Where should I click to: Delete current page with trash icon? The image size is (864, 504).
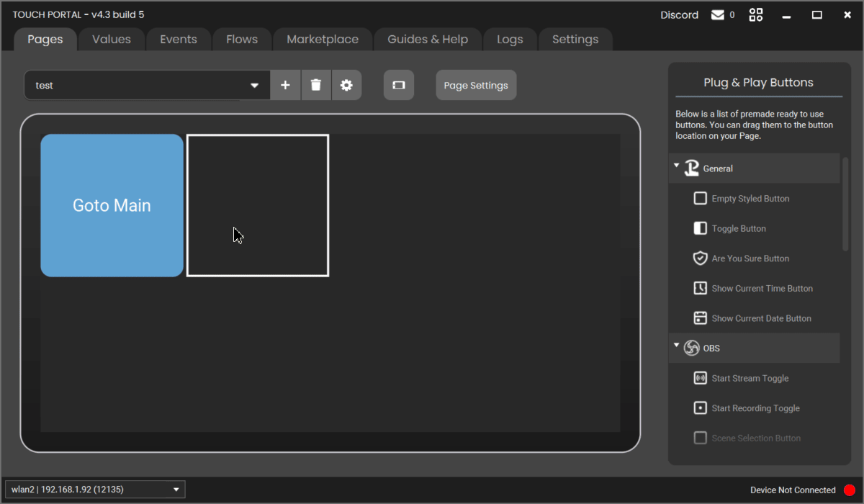point(315,85)
